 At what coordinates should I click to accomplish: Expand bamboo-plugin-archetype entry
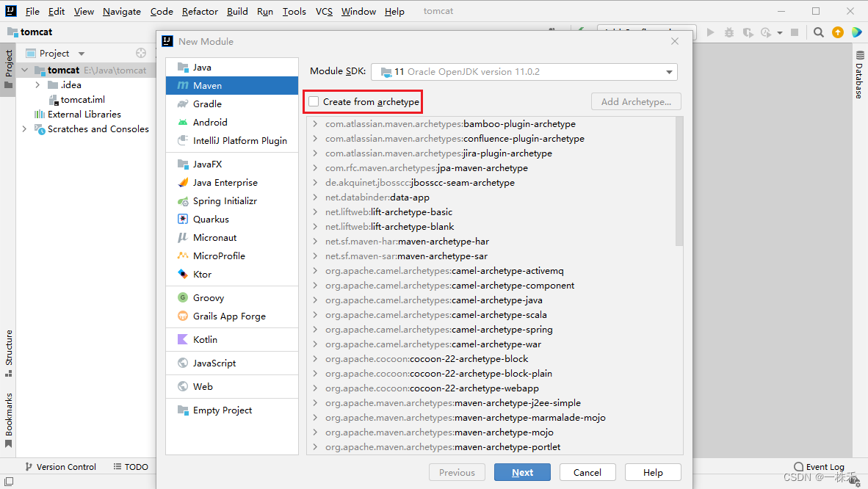pos(315,124)
